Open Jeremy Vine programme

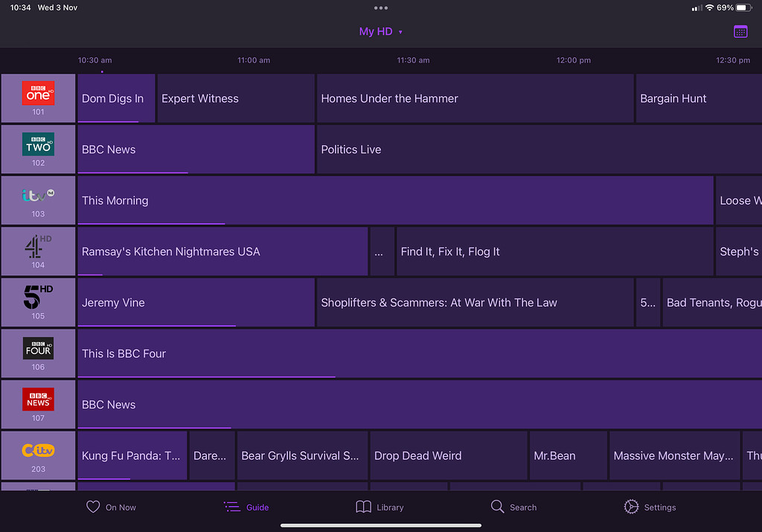(x=196, y=302)
